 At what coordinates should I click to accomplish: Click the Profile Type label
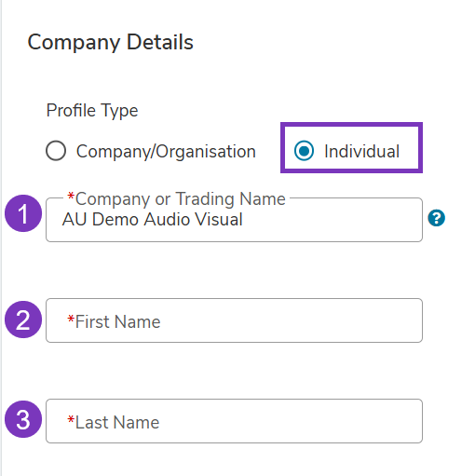(x=92, y=111)
